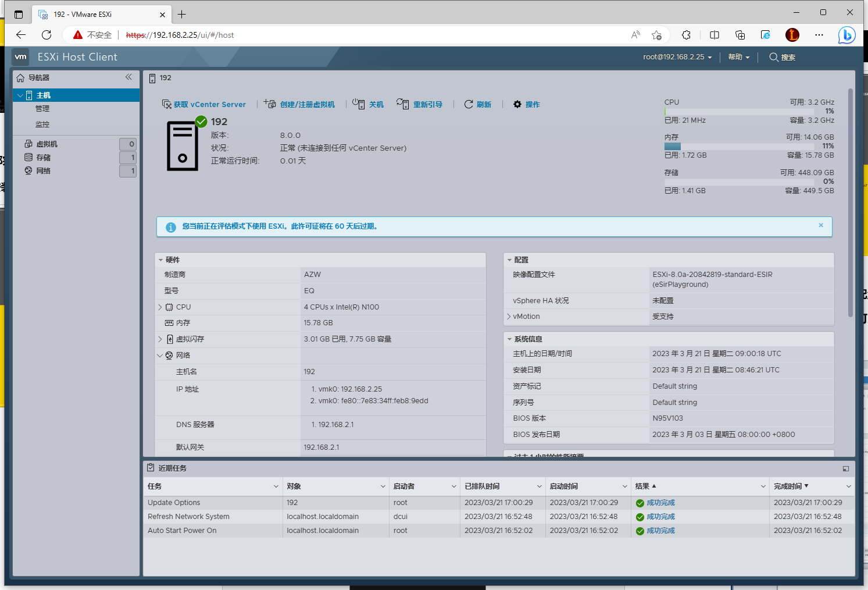Collapse navigator with double-chevron icon
Image resolution: width=868 pixels, height=590 pixels.
[x=128, y=77]
